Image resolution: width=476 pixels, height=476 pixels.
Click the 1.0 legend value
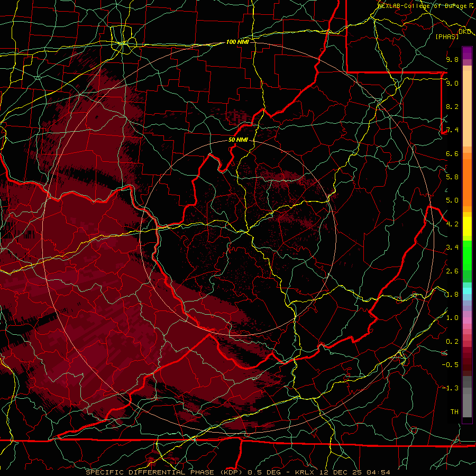click(452, 318)
